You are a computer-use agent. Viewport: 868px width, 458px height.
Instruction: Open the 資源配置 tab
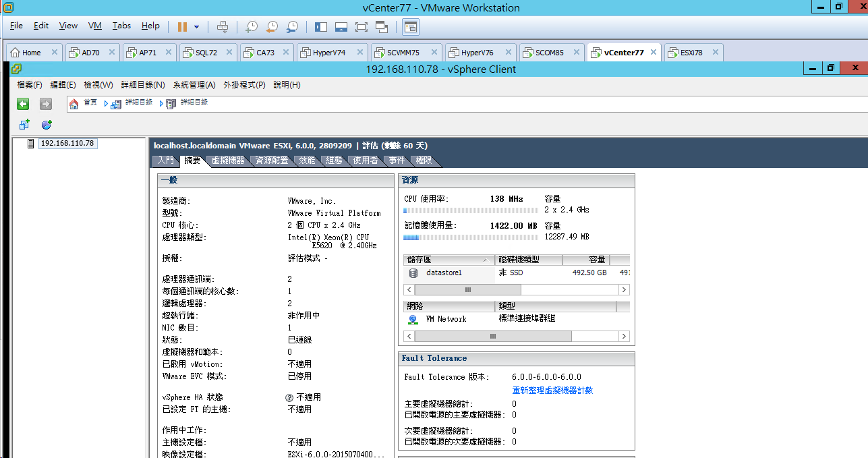tap(272, 161)
